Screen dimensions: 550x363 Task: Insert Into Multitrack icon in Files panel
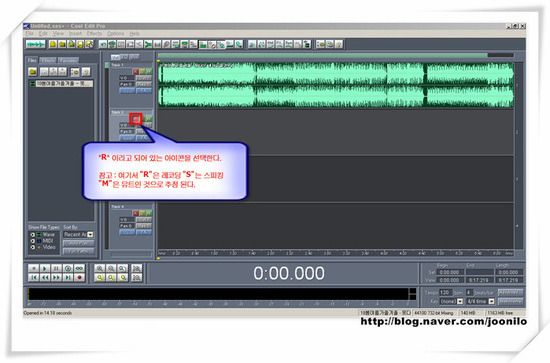(53, 72)
